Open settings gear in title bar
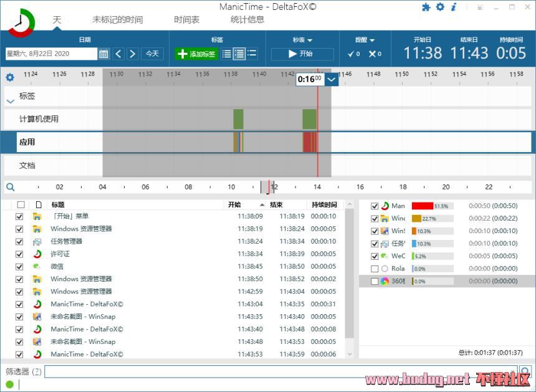 coord(440,7)
